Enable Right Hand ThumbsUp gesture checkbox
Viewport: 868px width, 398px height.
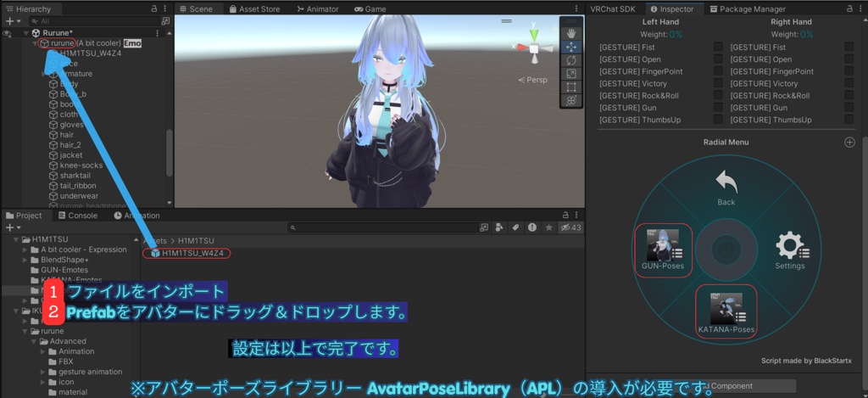click(x=849, y=120)
